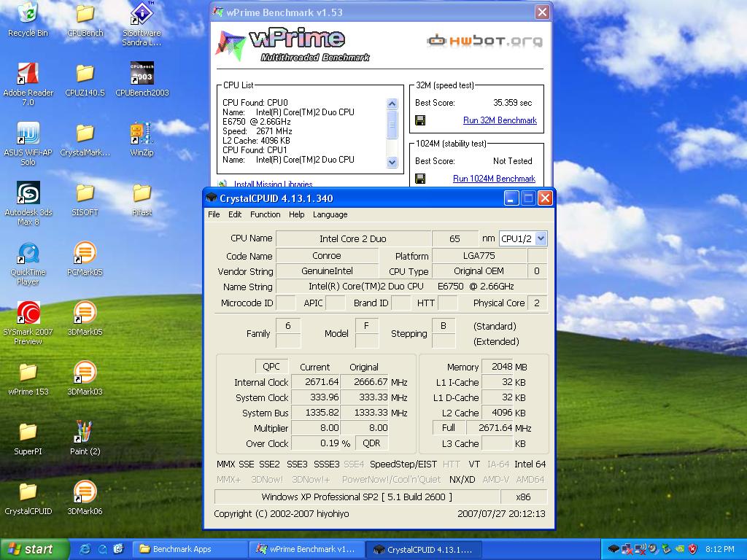747x560 pixels.
Task: Click the Memory 2048 MB value
Action: coord(498,366)
